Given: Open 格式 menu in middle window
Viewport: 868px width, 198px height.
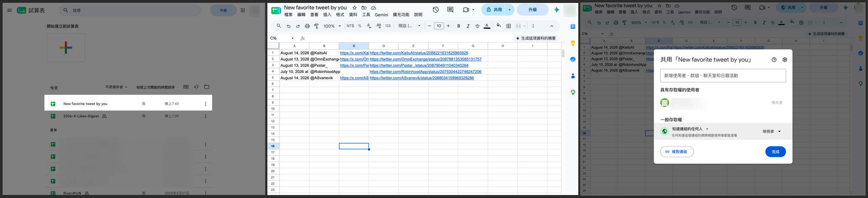Looking at the screenshot, I should (x=340, y=15).
